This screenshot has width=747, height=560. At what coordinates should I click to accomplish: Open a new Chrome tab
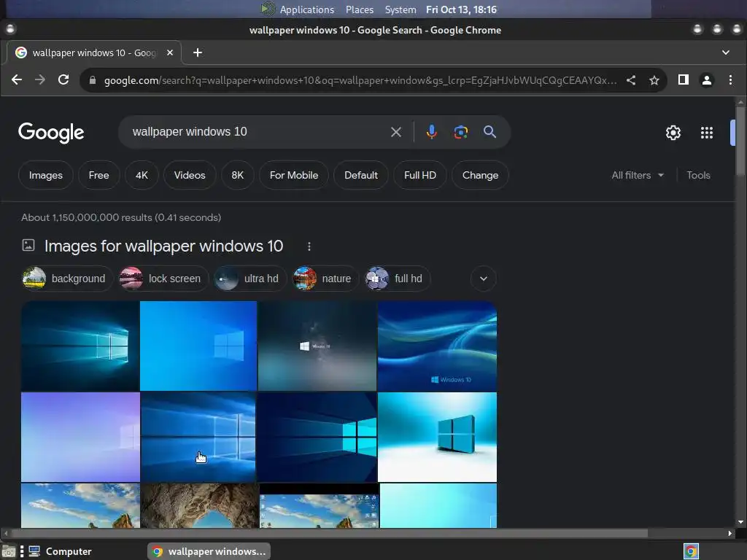[198, 52]
